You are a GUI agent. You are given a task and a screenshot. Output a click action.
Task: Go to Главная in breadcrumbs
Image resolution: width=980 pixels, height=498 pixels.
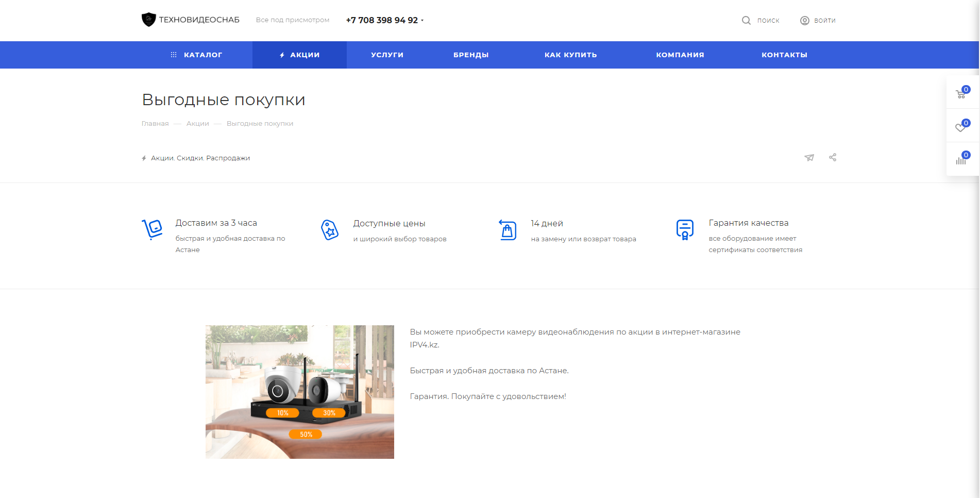pyautogui.click(x=155, y=124)
